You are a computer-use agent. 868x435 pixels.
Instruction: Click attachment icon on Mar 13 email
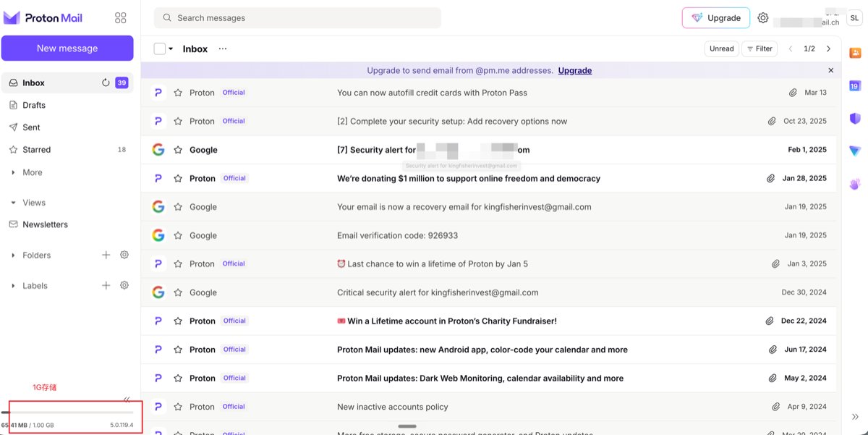tap(793, 93)
